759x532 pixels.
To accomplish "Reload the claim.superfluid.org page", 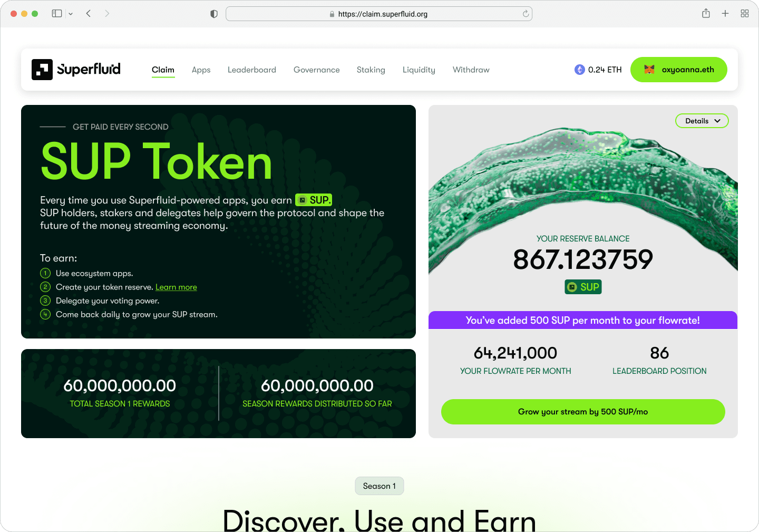I will [x=526, y=14].
